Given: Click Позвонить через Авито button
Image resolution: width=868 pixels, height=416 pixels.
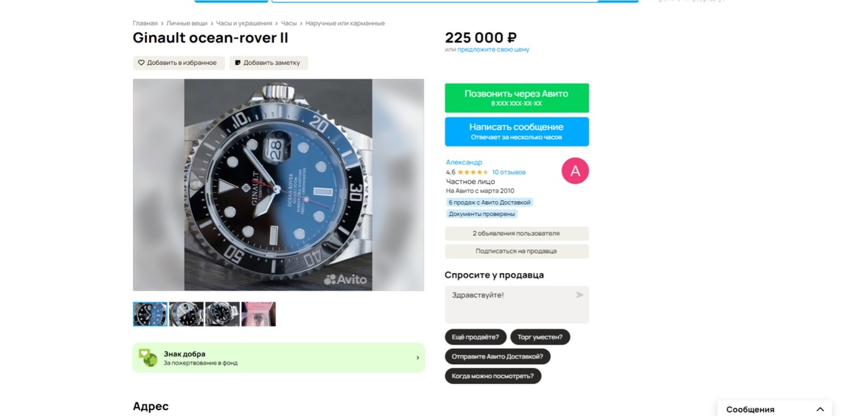Looking at the screenshot, I should 517,98.
